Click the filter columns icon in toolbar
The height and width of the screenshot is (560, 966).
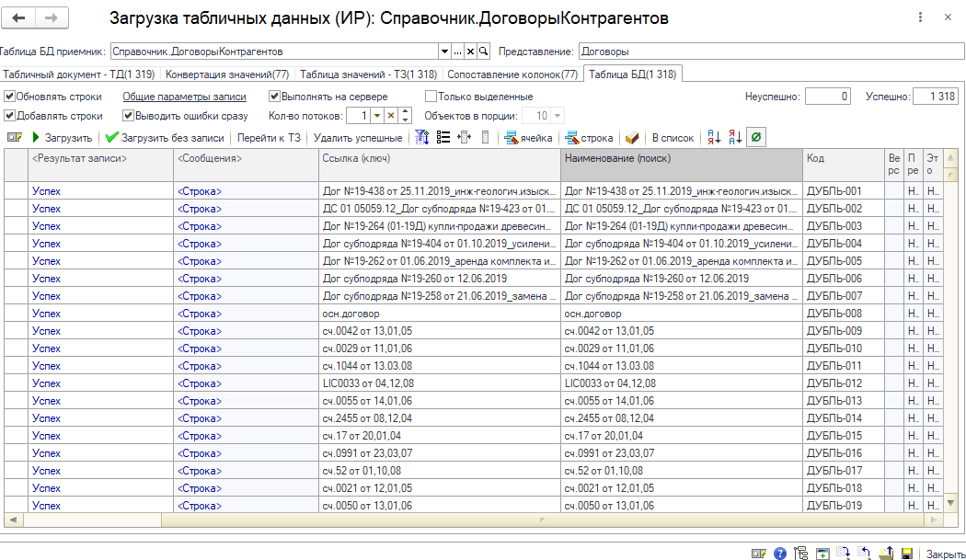[x=422, y=138]
